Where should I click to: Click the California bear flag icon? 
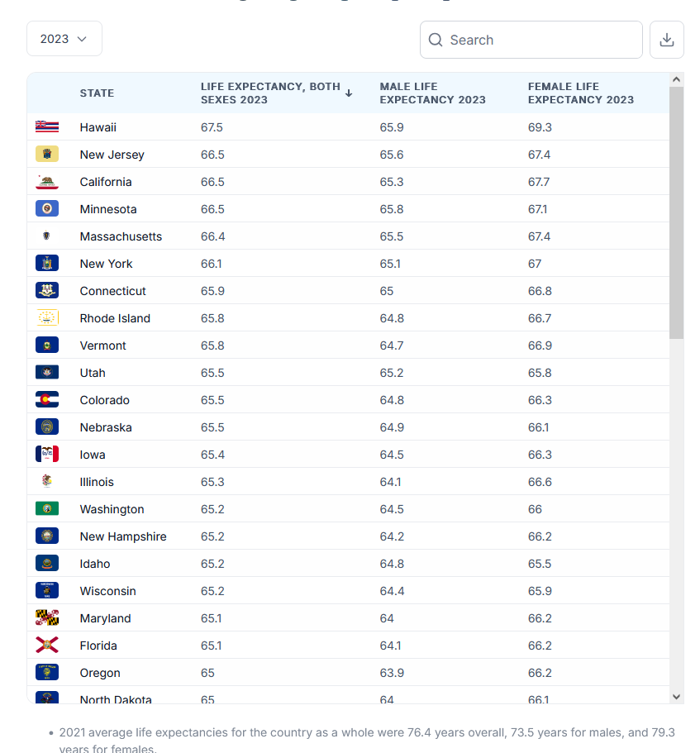tap(47, 182)
